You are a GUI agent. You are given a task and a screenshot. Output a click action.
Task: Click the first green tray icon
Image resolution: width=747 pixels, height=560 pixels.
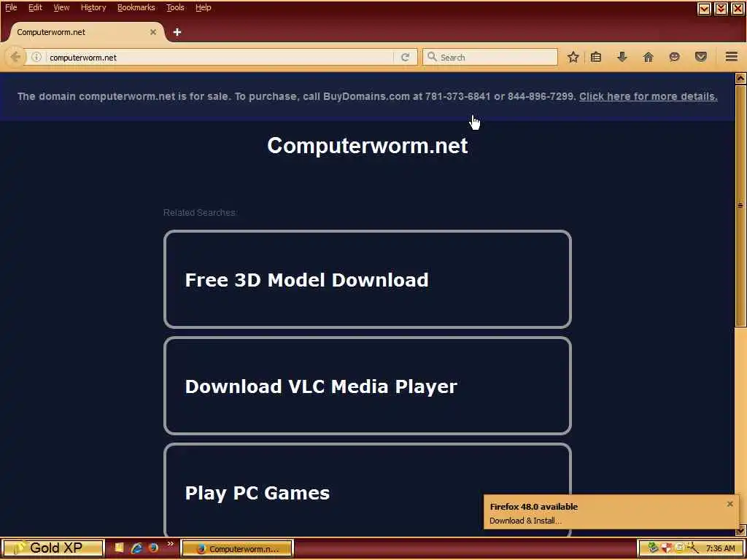[x=653, y=548]
